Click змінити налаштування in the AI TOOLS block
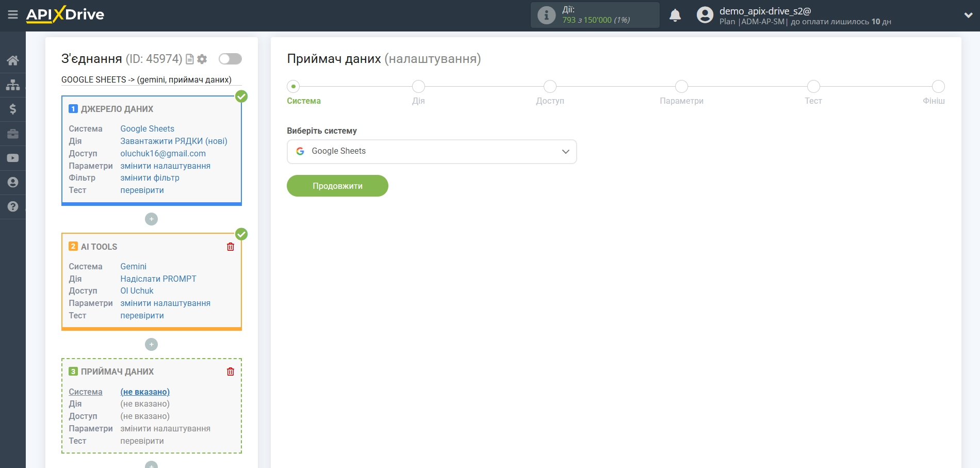Screen dimensions: 980x468 point(165,303)
